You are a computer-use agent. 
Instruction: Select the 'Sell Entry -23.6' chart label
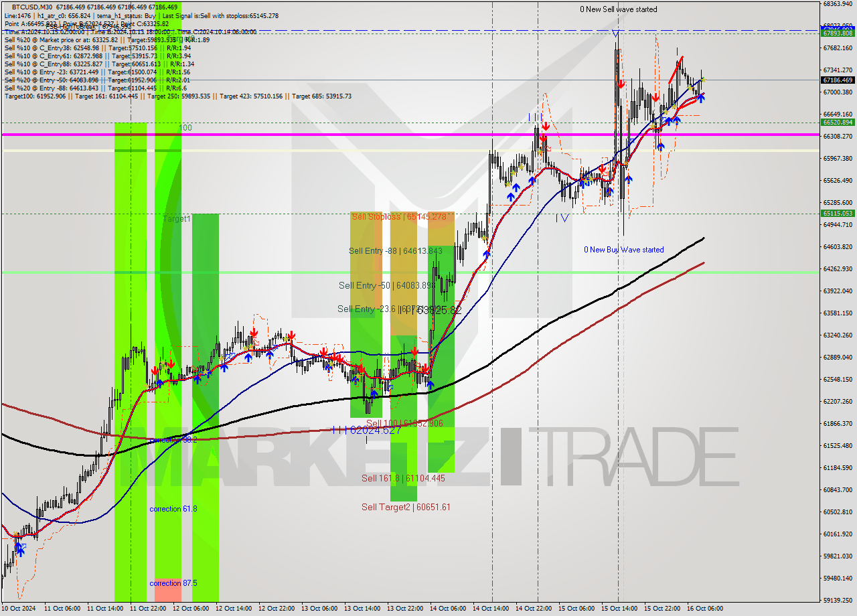point(368,309)
